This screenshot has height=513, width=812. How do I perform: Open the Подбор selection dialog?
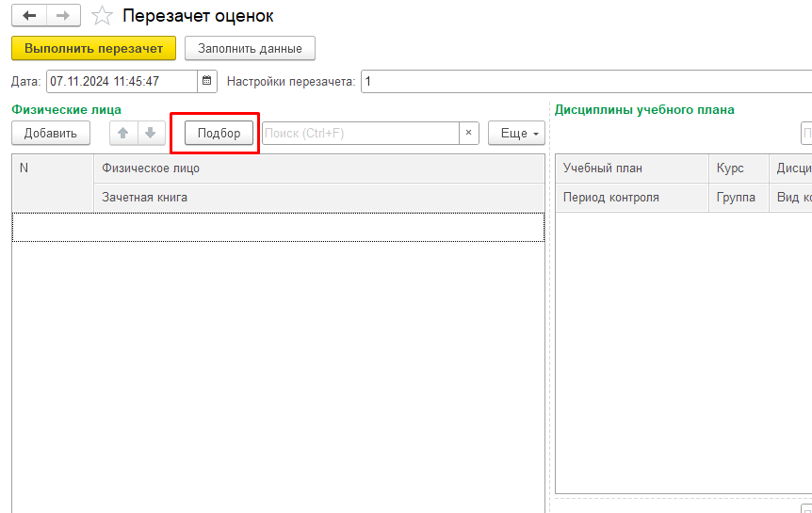(219, 134)
